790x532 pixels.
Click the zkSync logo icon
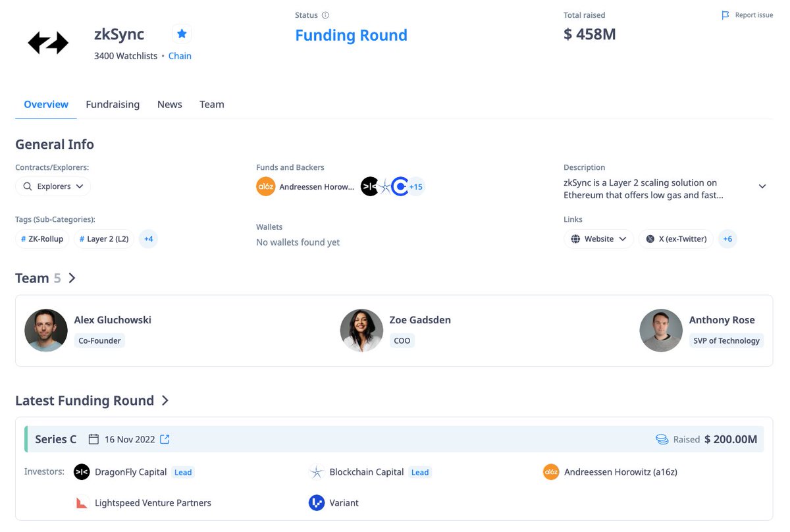(x=48, y=43)
